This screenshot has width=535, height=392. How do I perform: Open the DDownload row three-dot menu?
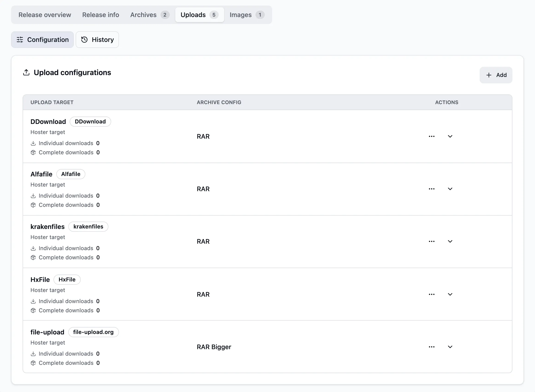click(x=431, y=136)
